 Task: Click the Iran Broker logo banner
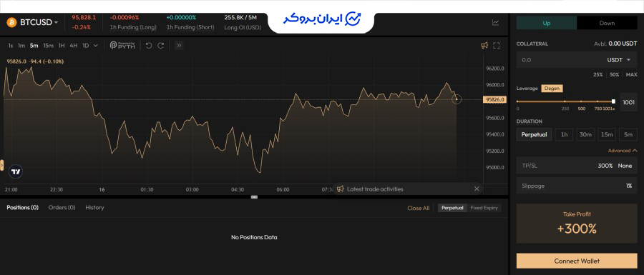pyautogui.click(x=321, y=19)
